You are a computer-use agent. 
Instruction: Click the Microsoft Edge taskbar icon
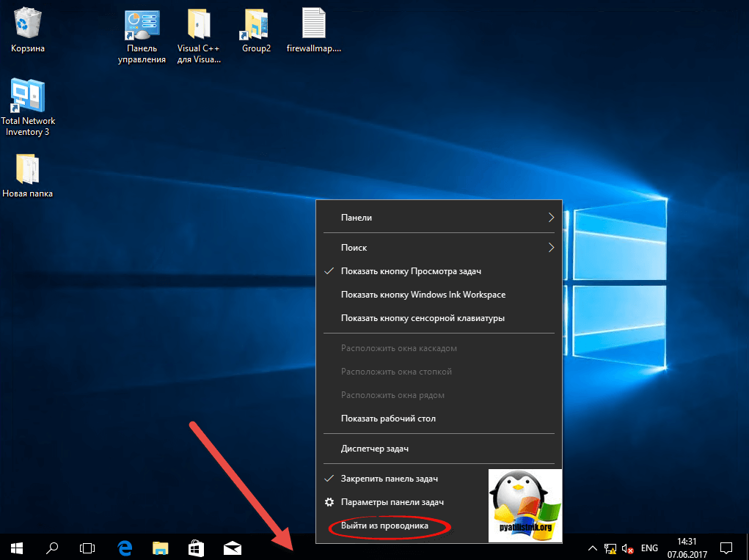tap(125, 548)
